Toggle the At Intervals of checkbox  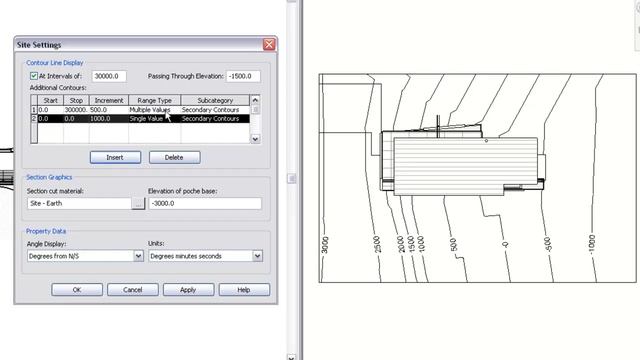pyautogui.click(x=34, y=76)
